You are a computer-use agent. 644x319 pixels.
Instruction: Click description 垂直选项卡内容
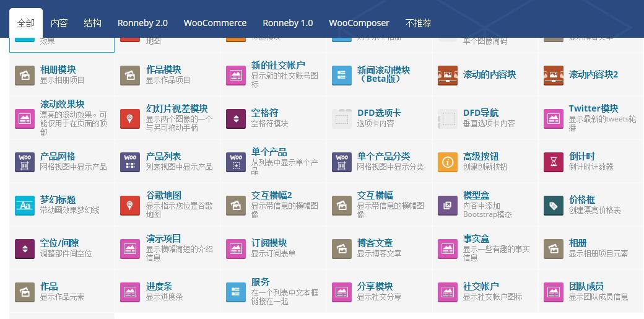[489, 123]
